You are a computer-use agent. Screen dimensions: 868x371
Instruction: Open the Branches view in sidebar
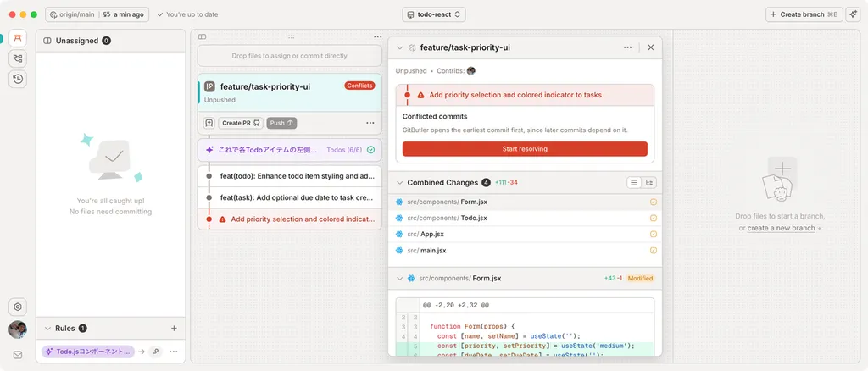(18, 58)
